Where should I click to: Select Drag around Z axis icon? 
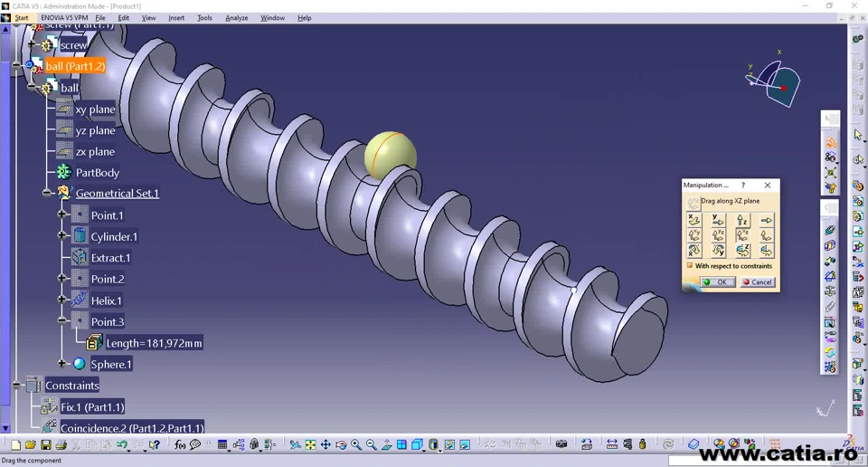point(743,250)
